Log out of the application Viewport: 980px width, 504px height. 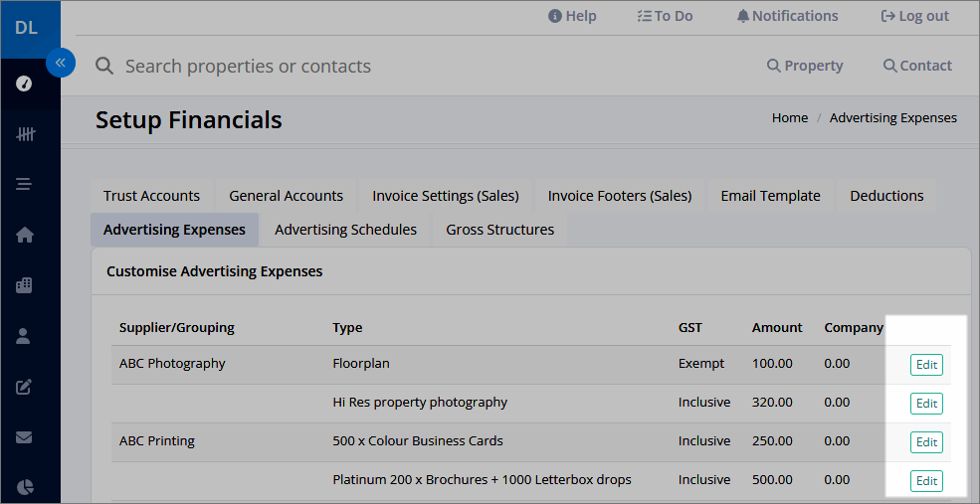click(x=915, y=16)
